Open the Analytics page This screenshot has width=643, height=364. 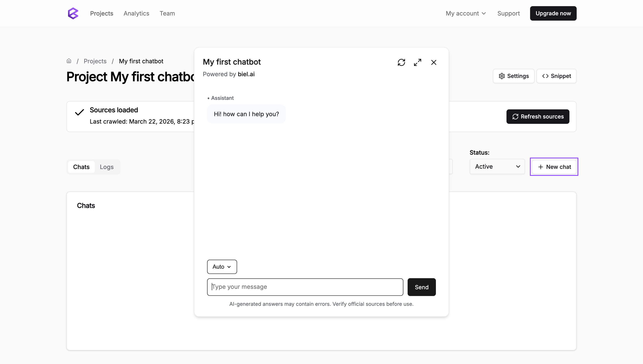click(x=136, y=13)
